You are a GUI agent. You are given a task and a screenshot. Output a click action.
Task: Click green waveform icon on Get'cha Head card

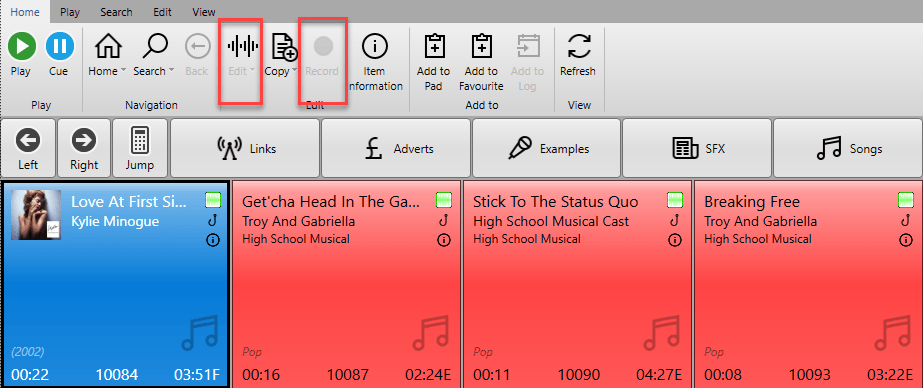coord(444,200)
